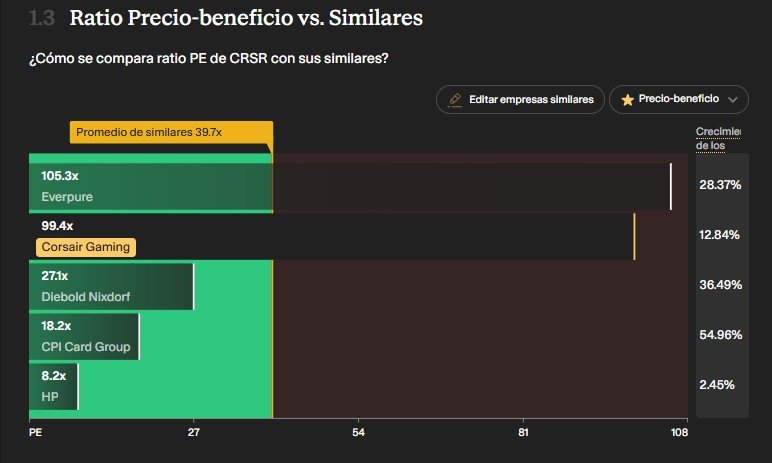Click CPI Card Group growth 54.96%
Viewport: 772px width, 463px height.
click(720, 335)
